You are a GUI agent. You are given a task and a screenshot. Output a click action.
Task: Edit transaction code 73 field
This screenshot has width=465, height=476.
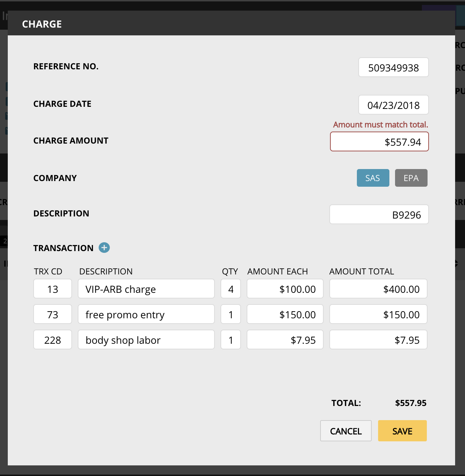(x=53, y=314)
